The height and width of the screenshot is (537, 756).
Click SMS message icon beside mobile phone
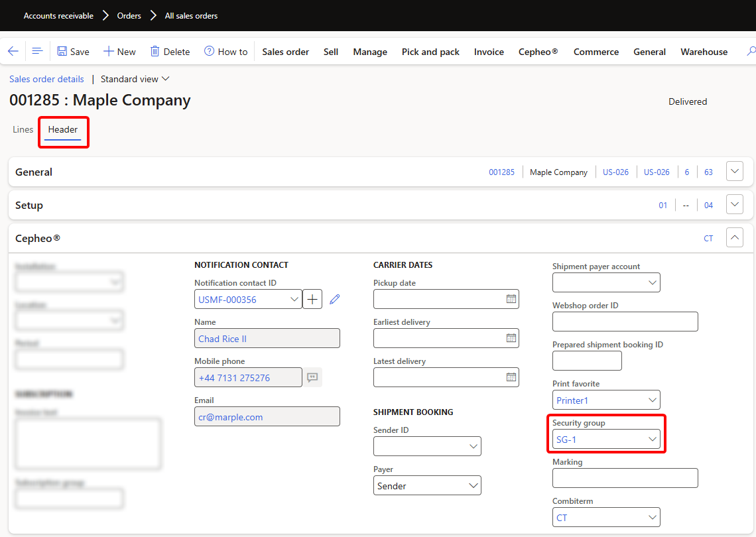[312, 378]
